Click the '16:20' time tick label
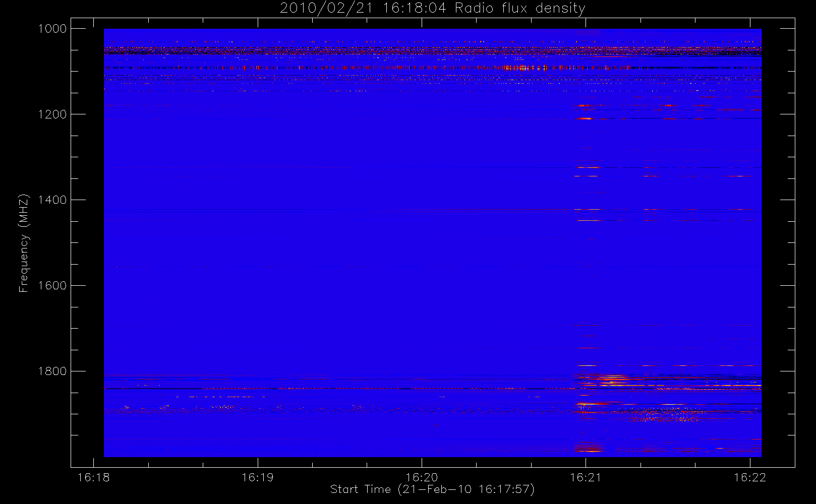The image size is (816, 504). tap(422, 477)
